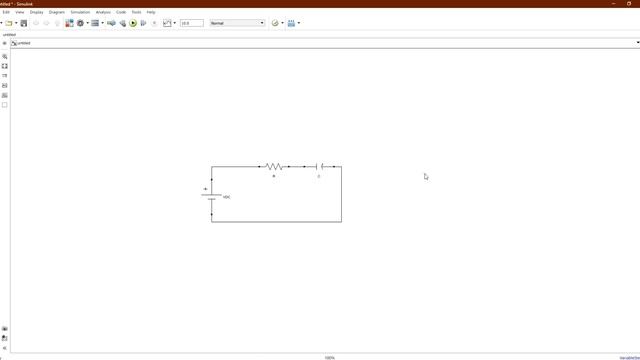
Task: Open the Code menu
Action: [x=121, y=12]
